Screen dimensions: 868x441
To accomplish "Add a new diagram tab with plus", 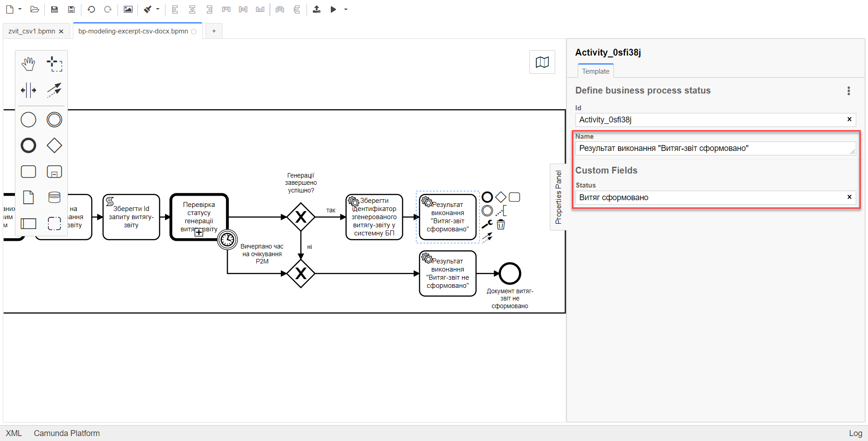I will 214,31.
